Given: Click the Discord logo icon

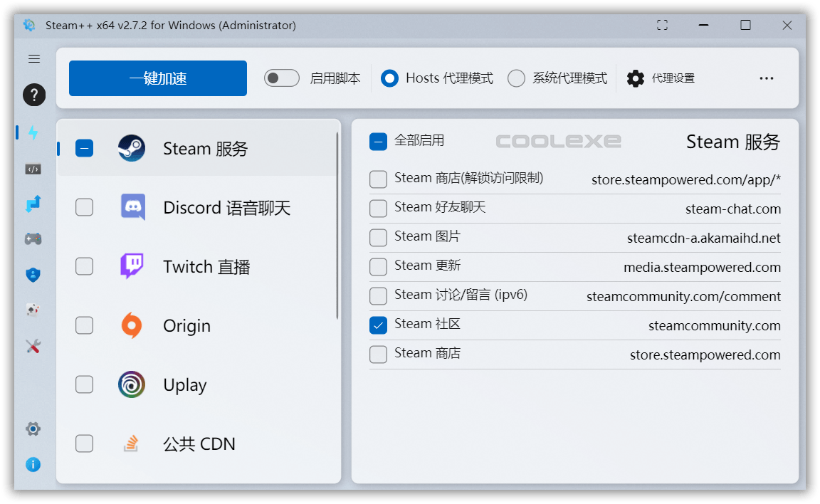Looking at the screenshot, I should (x=133, y=207).
